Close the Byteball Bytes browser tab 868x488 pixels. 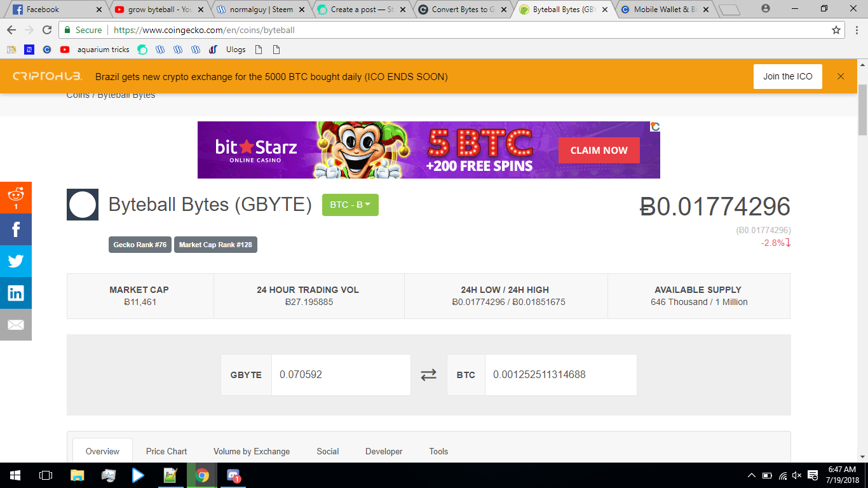click(x=605, y=10)
